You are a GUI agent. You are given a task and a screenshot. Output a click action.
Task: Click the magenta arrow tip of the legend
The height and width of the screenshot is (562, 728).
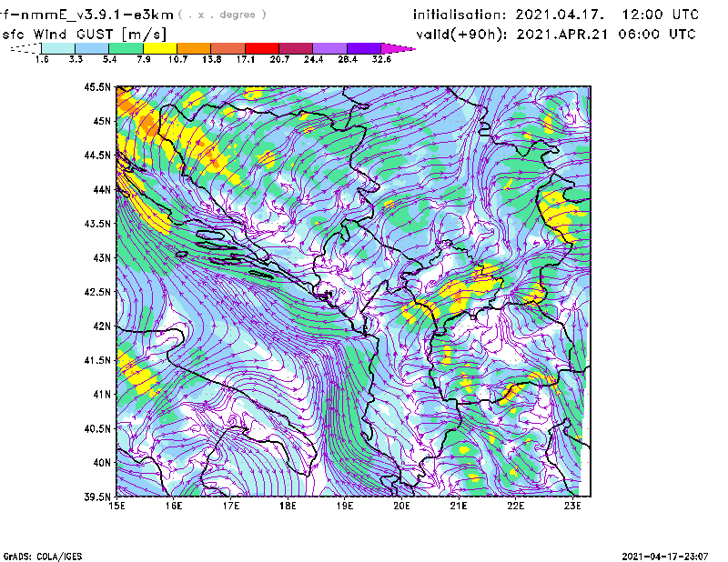(398, 48)
